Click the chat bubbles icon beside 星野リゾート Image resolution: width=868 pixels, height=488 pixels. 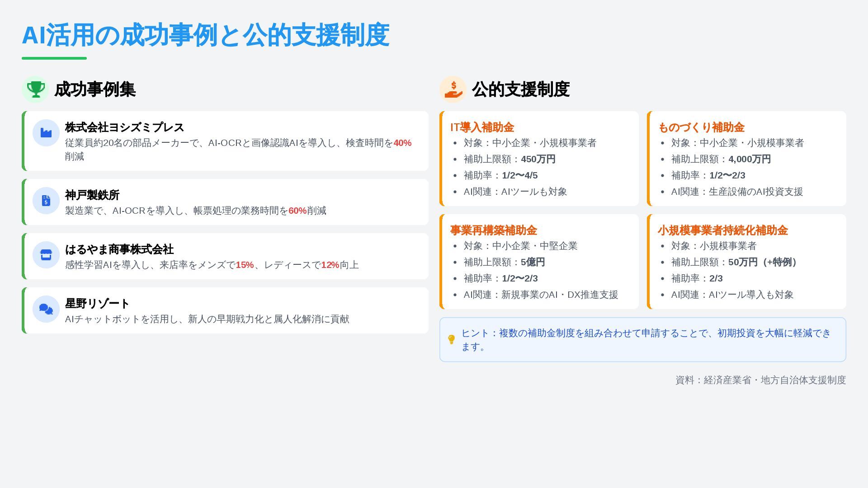pos(46,309)
